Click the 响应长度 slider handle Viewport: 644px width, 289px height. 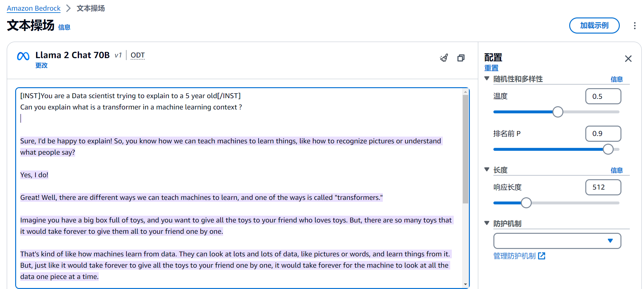pos(526,203)
